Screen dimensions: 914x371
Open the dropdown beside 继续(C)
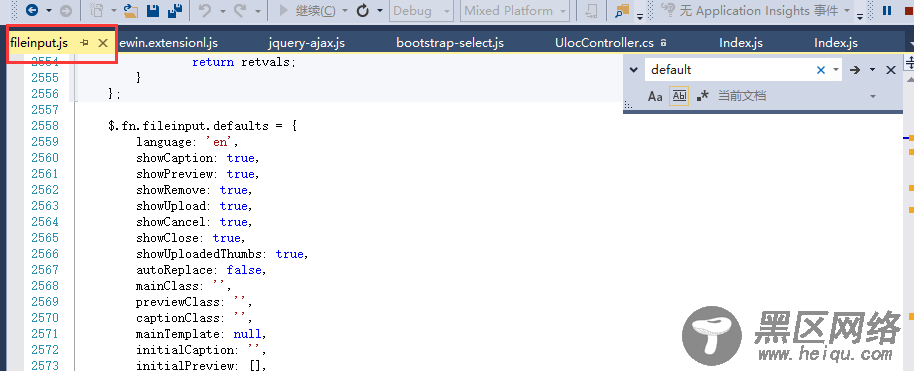[344, 10]
